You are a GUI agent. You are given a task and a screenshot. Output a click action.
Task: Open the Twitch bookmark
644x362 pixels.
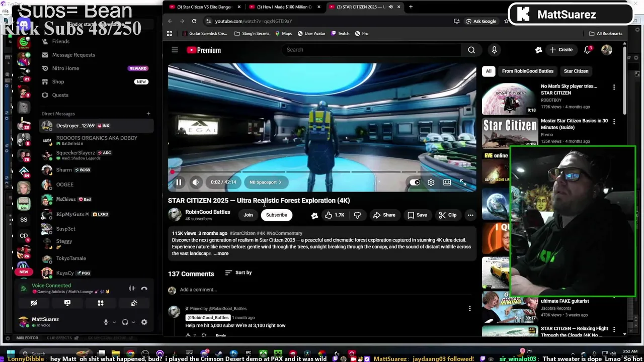point(340,34)
